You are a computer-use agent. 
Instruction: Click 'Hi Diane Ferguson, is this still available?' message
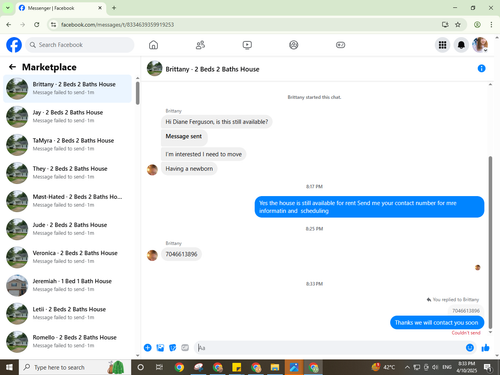click(217, 122)
